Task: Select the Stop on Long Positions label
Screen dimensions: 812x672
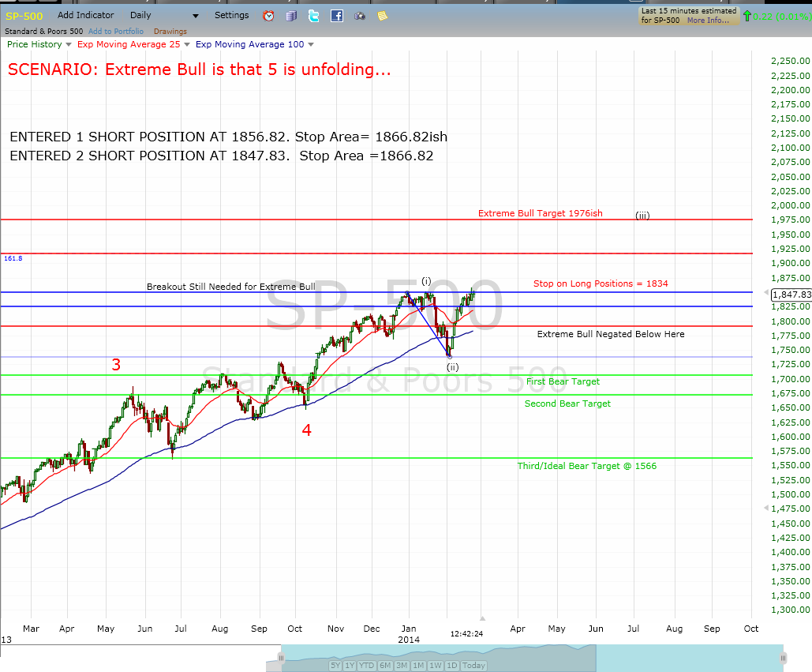Action: point(601,283)
